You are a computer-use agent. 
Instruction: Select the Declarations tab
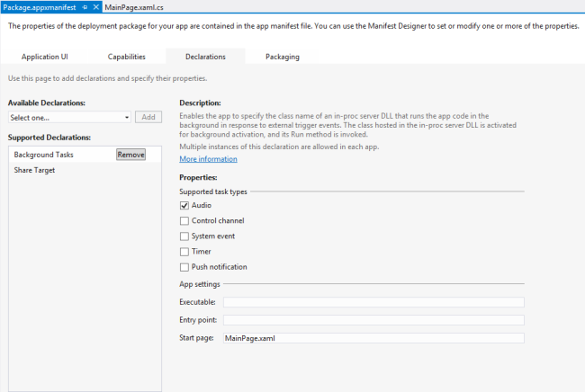[x=205, y=57]
